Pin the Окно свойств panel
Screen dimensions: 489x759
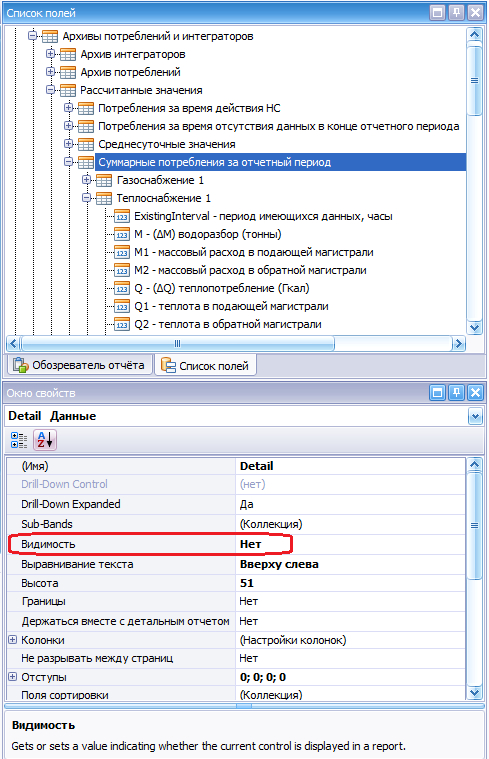[456, 393]
